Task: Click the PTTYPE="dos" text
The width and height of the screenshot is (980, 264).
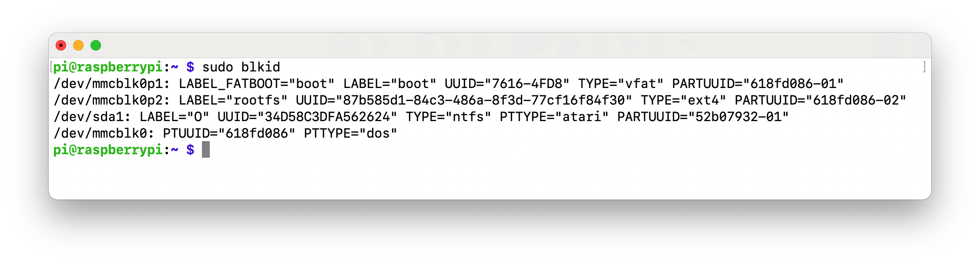Action: [350, 133]
